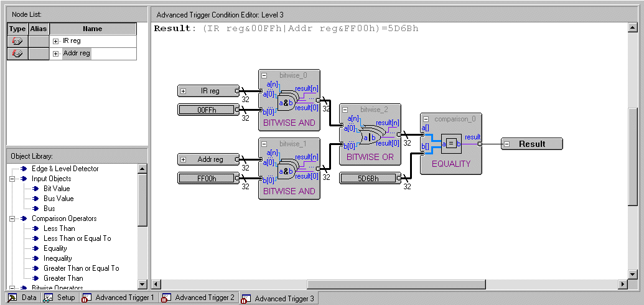Click the AND gate symbol in bitwise_0
644x305 pixels.
[x=287, y=103]
